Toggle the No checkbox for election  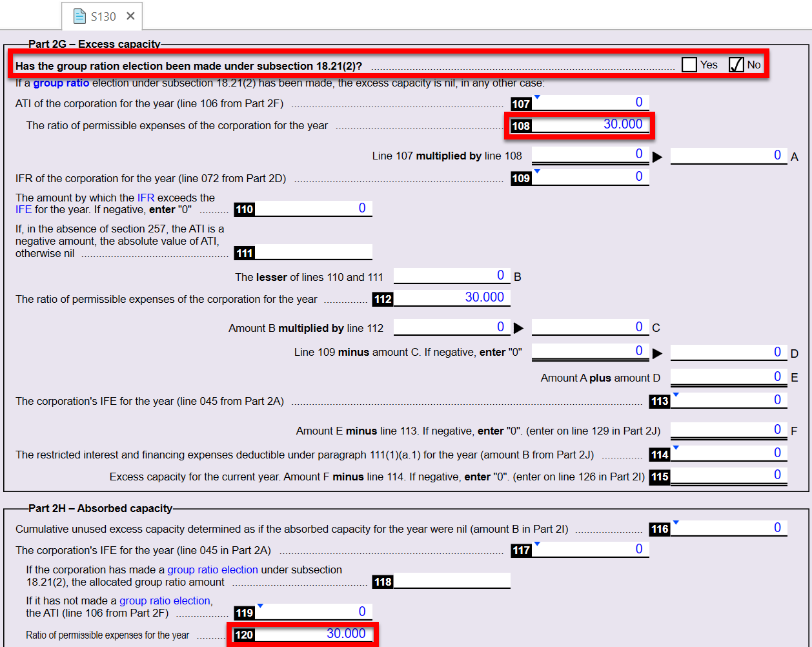point(736,65)
